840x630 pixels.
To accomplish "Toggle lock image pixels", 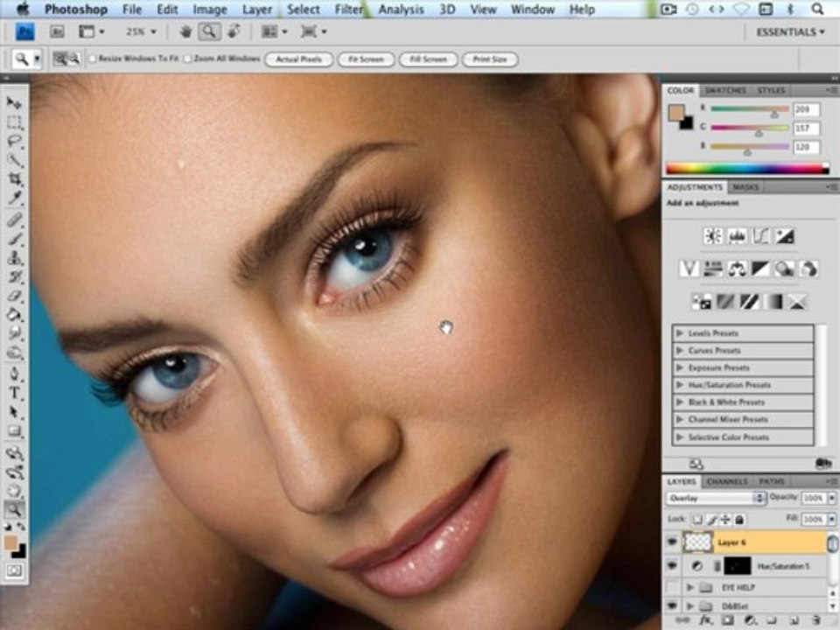I will pos(712,519).
